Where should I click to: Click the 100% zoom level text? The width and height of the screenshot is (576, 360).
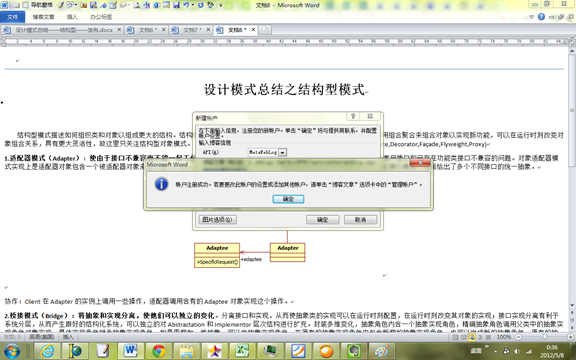[504, 337]
